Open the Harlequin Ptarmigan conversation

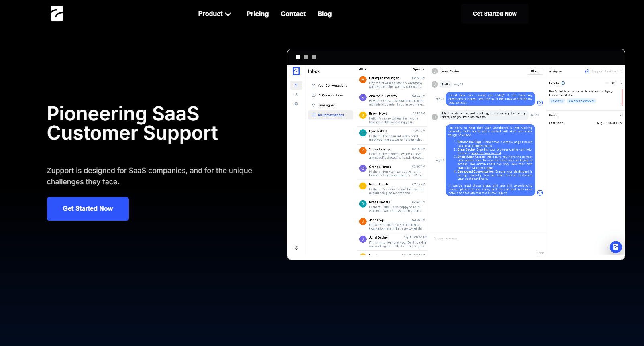tap(392, 82)
